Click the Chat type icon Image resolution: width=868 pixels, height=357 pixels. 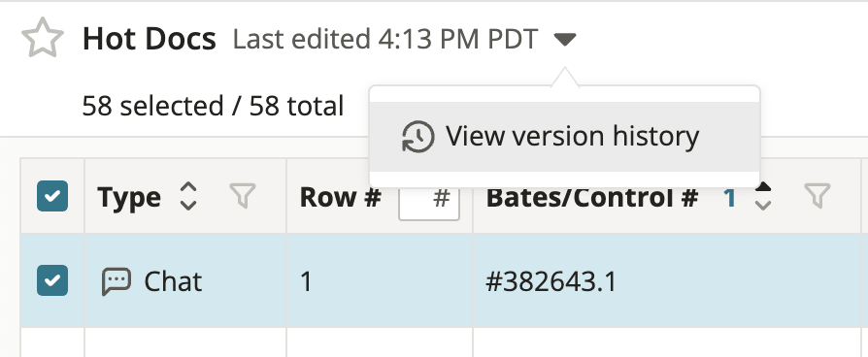coord(117,281)
